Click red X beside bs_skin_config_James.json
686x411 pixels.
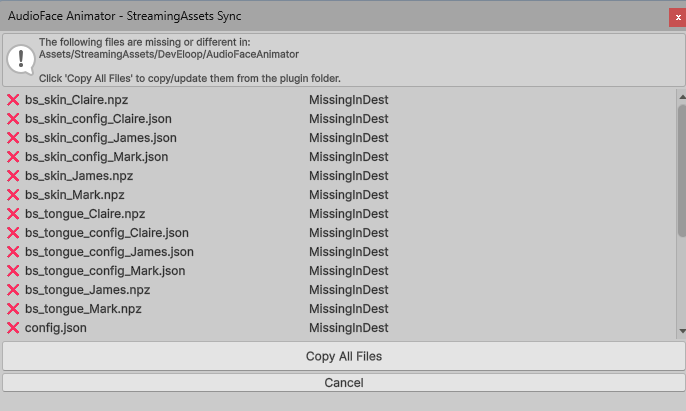(13, 138)
